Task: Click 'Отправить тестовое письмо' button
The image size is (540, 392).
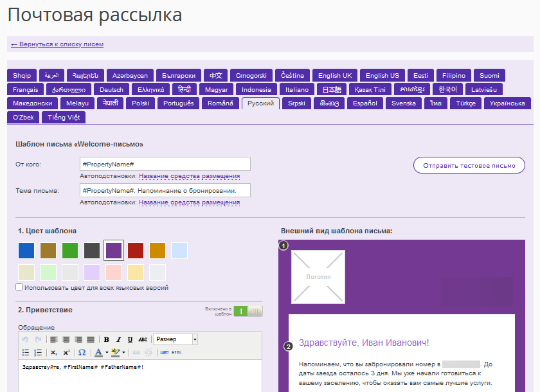Action: (x=469, y=166)
